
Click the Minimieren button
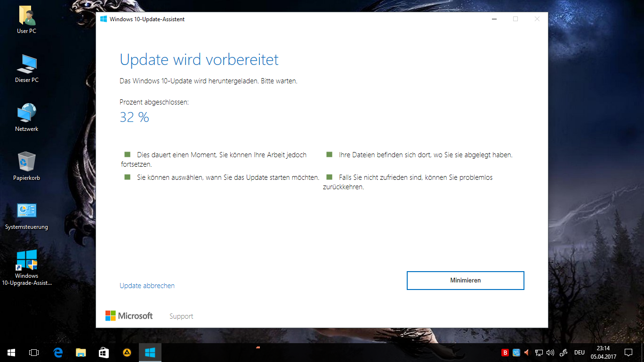click(x=465, y=280)
